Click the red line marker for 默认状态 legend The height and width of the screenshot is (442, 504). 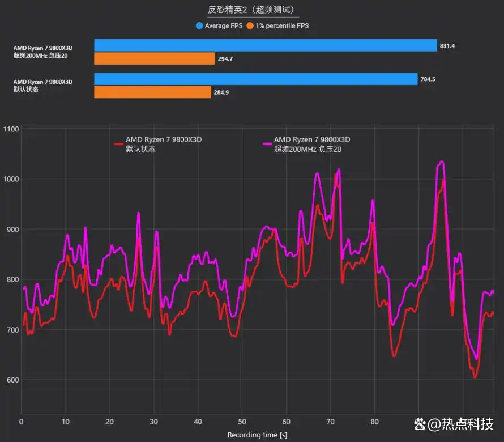click(119, 144)
